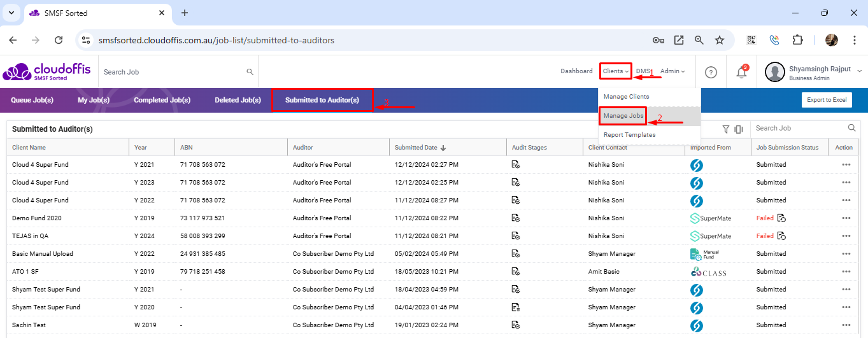Open audit stages icon for Shyam Test Super Fund Y 2020

pyautogui.click(x=516, y=307)
